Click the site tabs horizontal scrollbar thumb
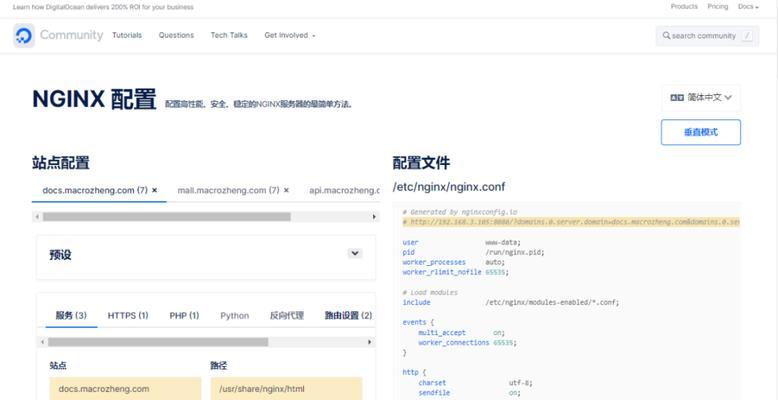This screenshot has width=778, height=400. click(x=167, y=217)
